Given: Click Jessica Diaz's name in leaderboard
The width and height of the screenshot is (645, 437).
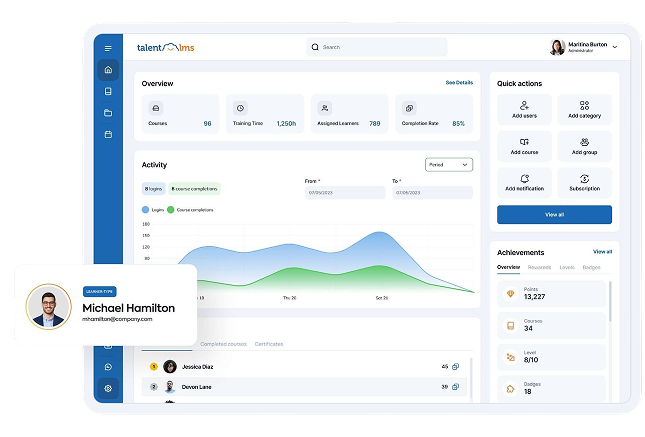Looking at the screenshot, I should point(197,367).
